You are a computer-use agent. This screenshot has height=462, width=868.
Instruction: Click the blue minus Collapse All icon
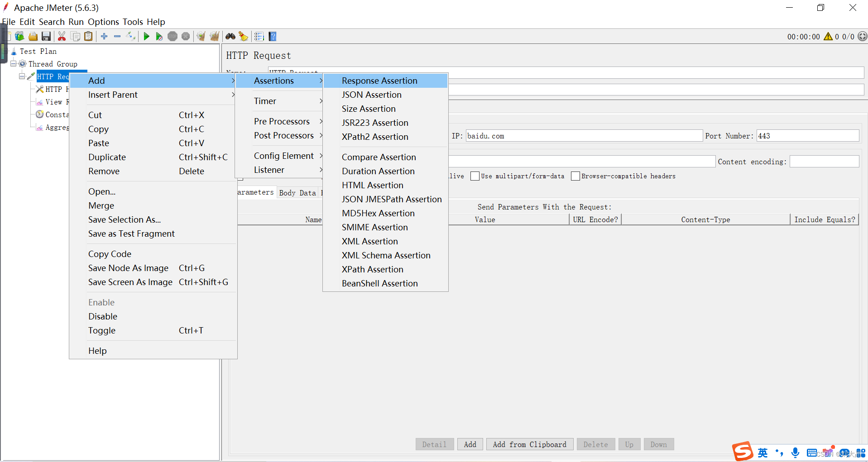pyautogui.click(x=117, y=37)
